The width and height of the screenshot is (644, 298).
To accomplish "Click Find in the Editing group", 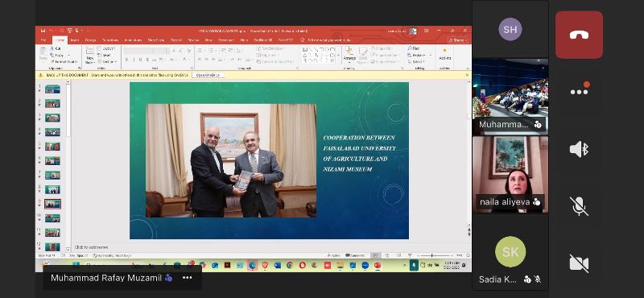I will coord(414,48).
